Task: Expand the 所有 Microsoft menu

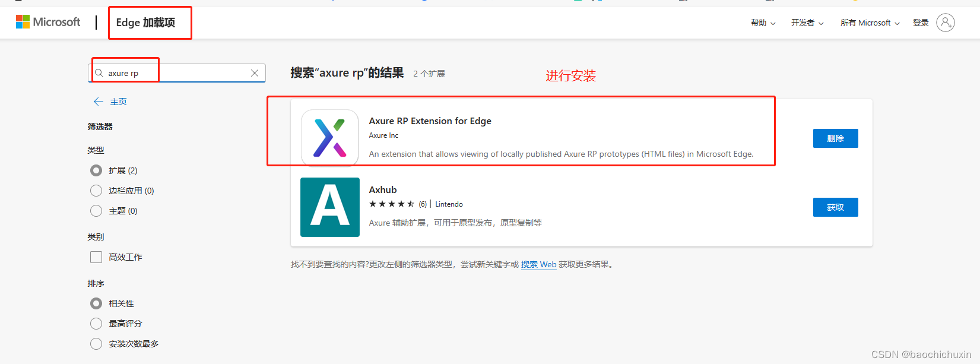Action: pyautogui.click(x=870, y=23)
